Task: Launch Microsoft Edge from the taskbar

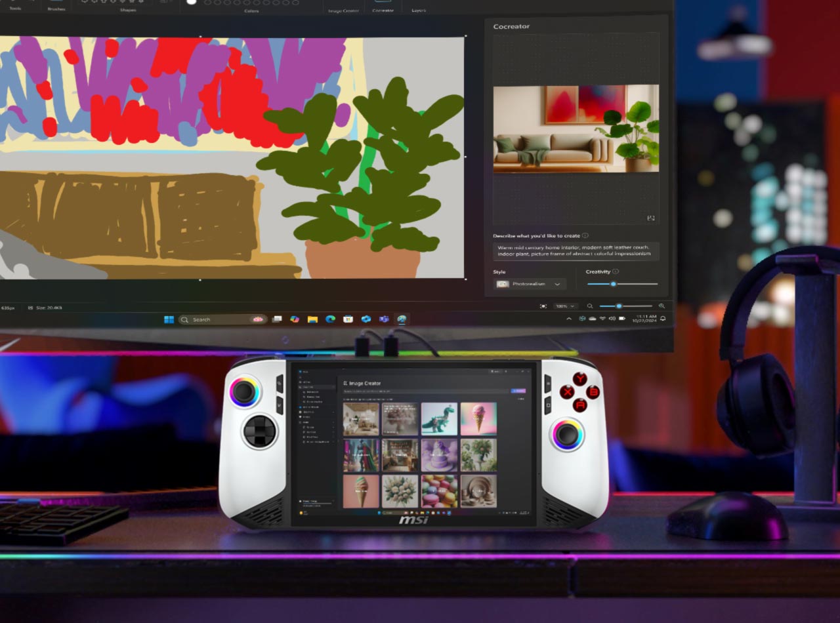Action: click(x=330, y=319)
